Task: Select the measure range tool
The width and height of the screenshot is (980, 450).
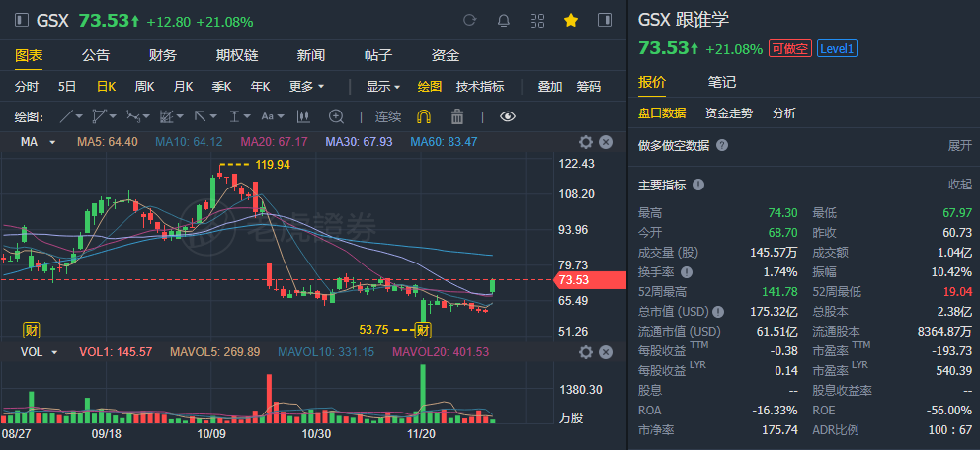Action: (234, 116)
